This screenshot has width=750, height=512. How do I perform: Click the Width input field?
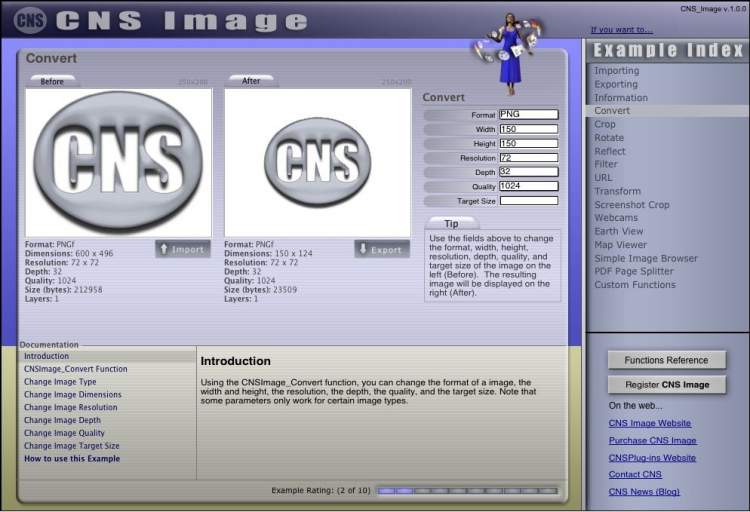pos(529,129)
